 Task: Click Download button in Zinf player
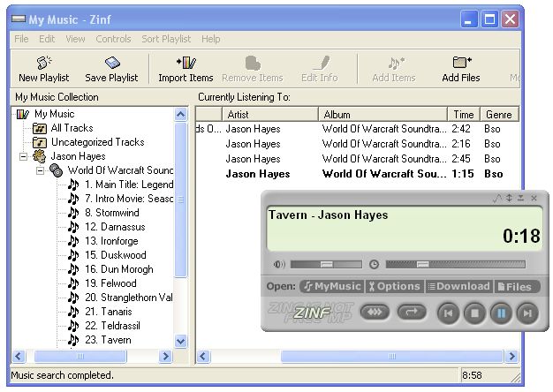(x=459, y=286)
